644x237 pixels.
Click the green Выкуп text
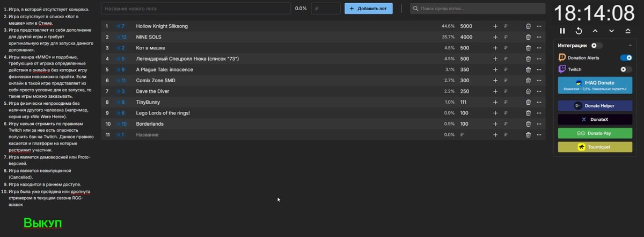pos(42,223)
